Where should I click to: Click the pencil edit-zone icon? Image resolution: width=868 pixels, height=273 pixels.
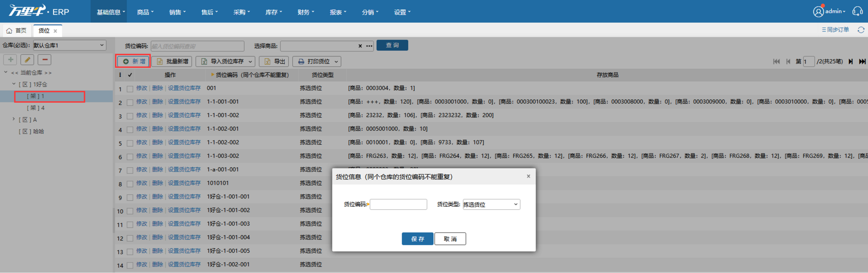coord(27,60)
